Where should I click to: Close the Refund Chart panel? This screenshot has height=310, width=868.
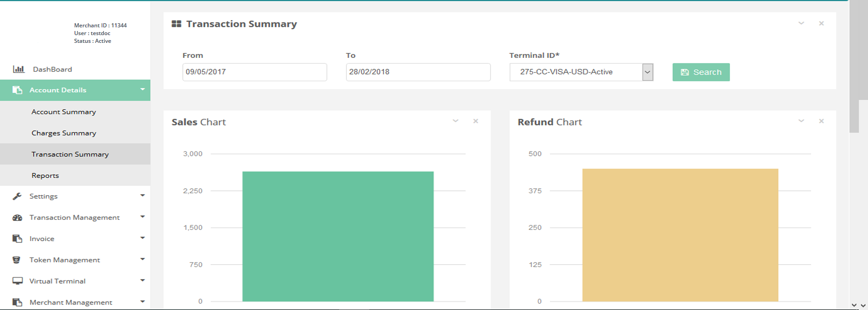(x=821, y=121)
